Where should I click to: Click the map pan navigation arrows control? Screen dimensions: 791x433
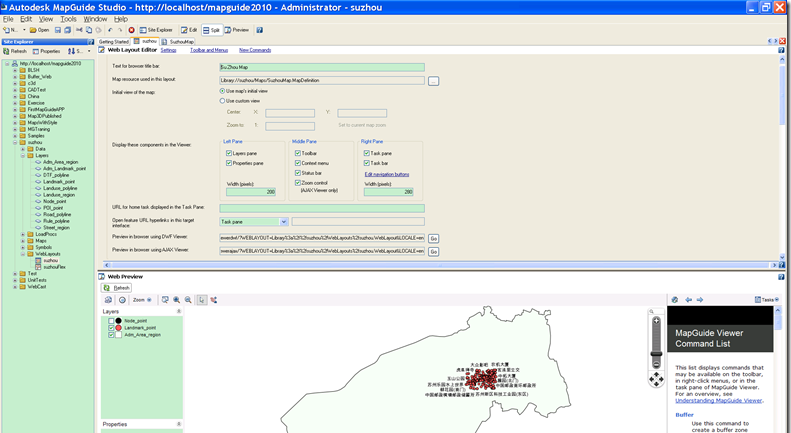pyautogui.click(x=656, y=379)
